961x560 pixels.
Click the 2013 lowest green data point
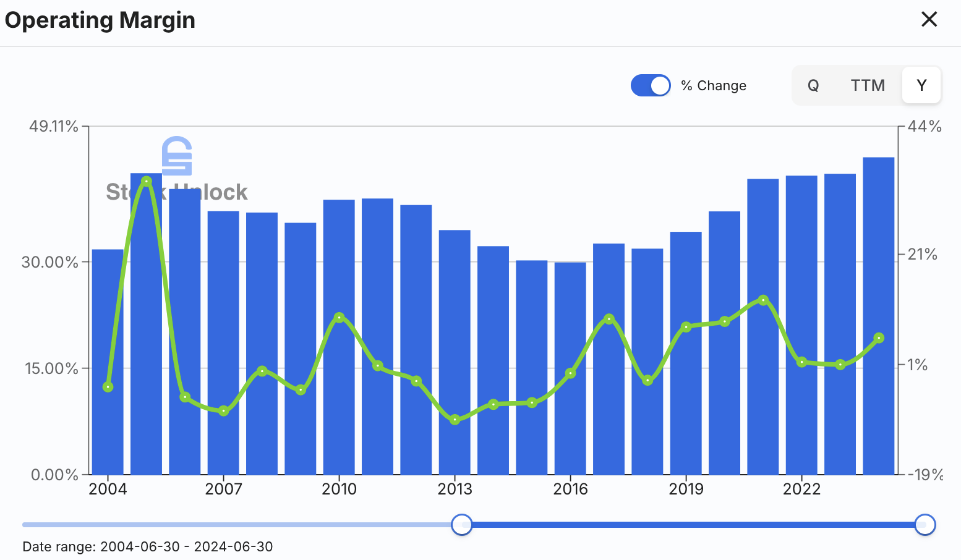455,420
